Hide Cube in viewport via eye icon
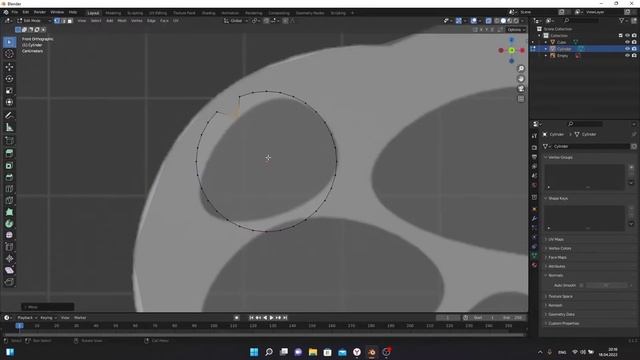Viewport: 640px width, 360px height. 627,42
